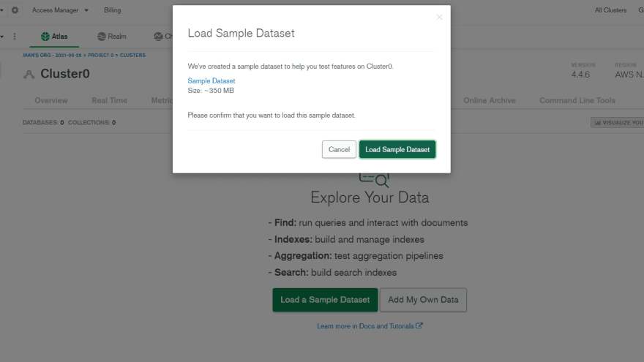Open the Sample Dataset link in dialog
Screen dimensions: 644x362
[x=211, y=81]
